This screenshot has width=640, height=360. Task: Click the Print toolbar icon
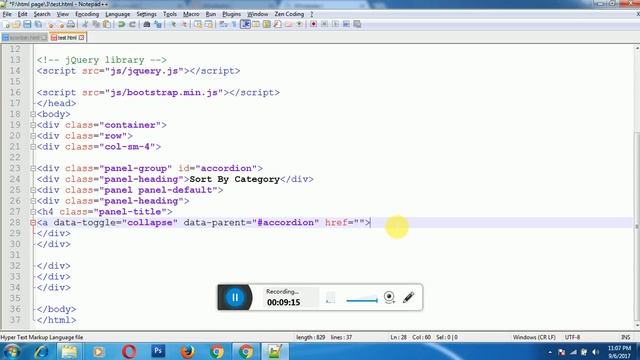[x=71, y=24]
